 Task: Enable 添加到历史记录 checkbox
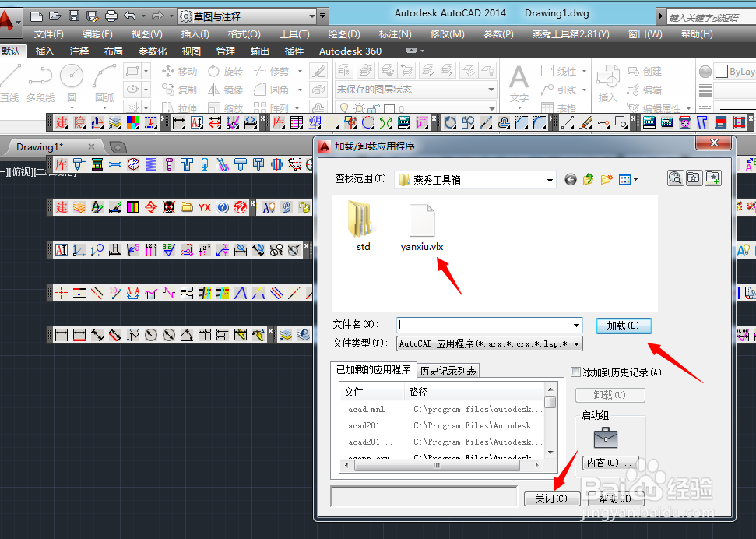575,372
